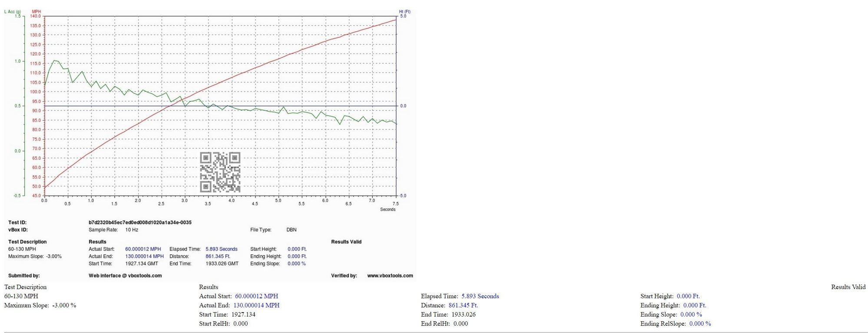Click the red MPH axis label

tap(36, 12)
